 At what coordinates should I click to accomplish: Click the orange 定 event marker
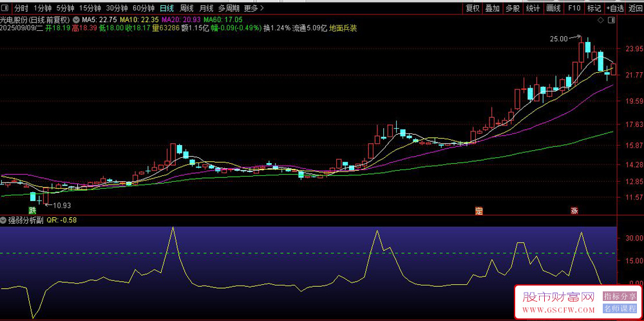tap(478, 211)
